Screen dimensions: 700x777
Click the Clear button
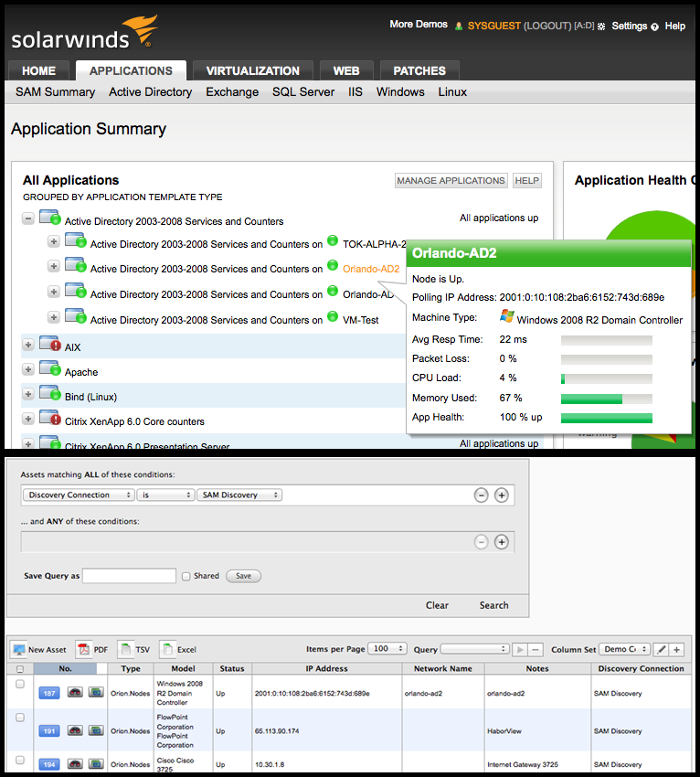tap(437, 605)
